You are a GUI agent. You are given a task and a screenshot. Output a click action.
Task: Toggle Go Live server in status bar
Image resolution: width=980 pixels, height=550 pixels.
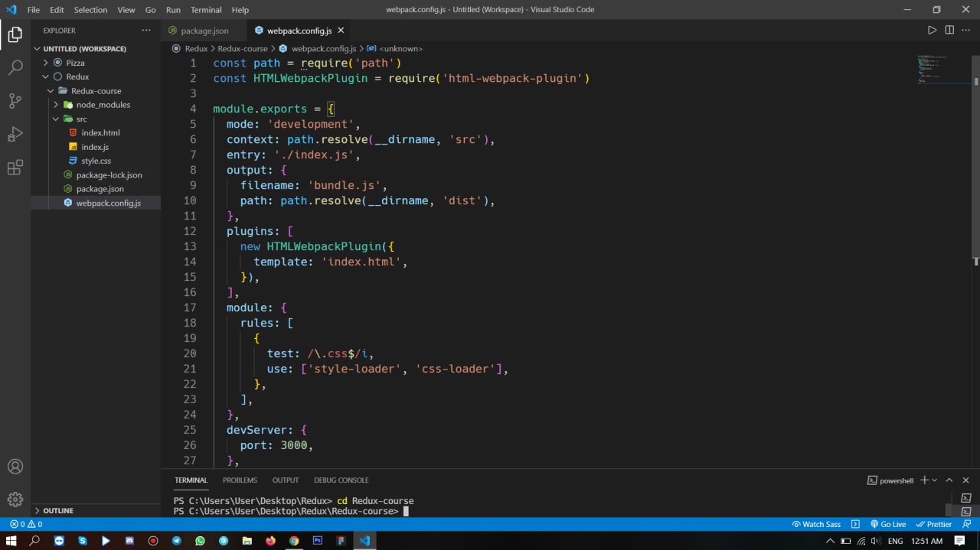[x=887, y=524]
